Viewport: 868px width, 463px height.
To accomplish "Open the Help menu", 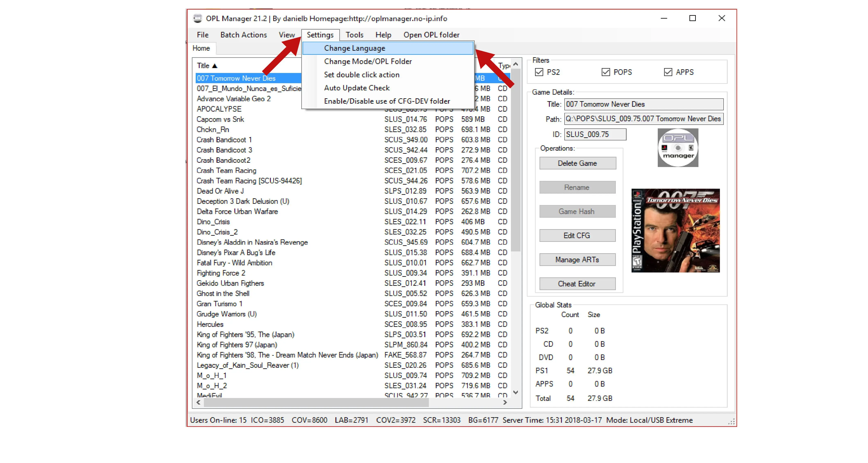I will pos(383,35).
